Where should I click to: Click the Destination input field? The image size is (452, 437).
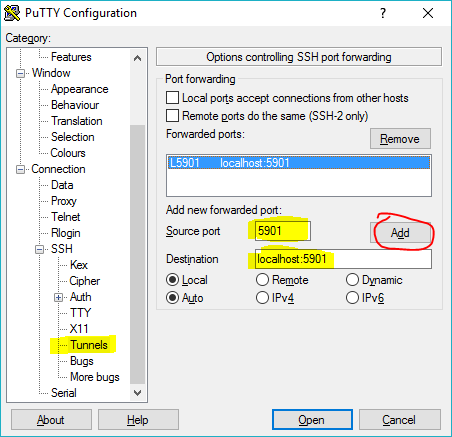[343, 259]
